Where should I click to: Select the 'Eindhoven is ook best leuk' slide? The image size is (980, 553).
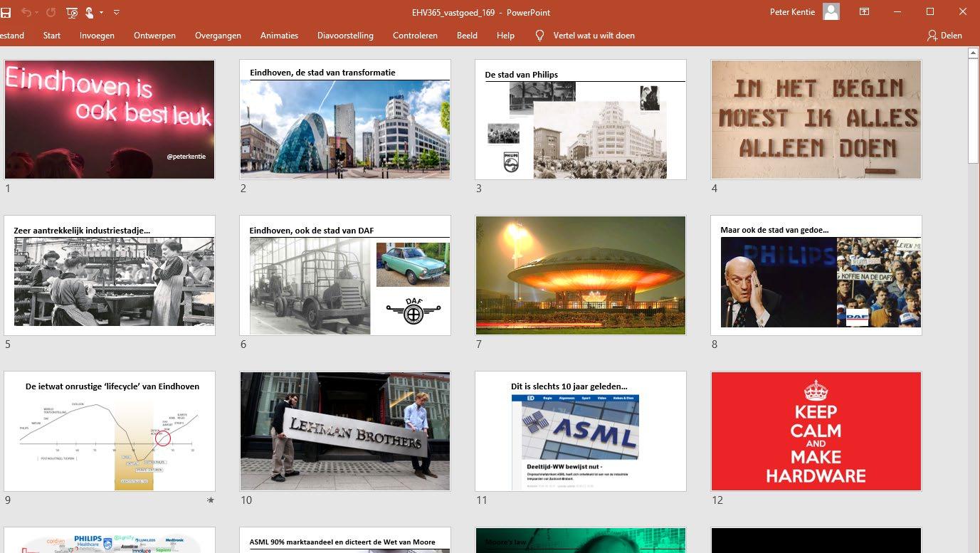pos(110,120)
